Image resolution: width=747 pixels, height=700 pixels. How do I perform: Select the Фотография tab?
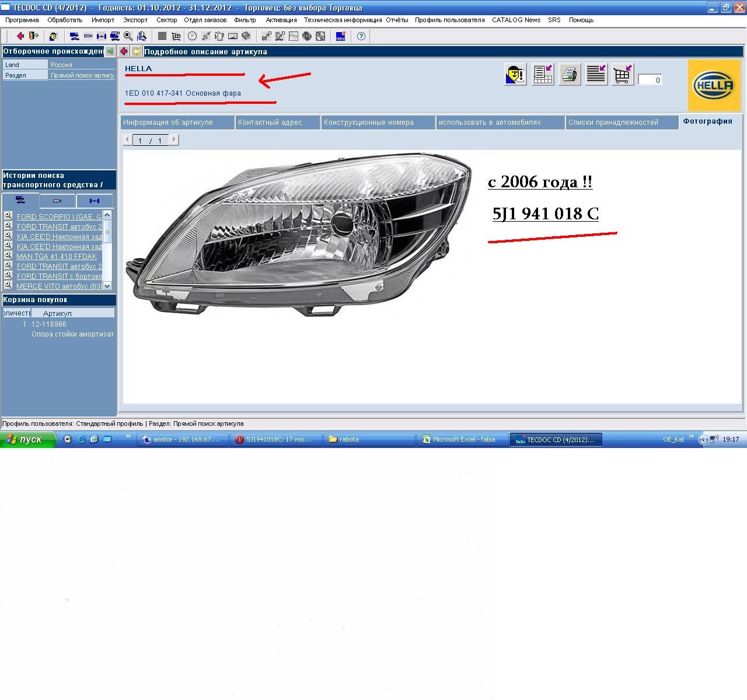[708, 121]
